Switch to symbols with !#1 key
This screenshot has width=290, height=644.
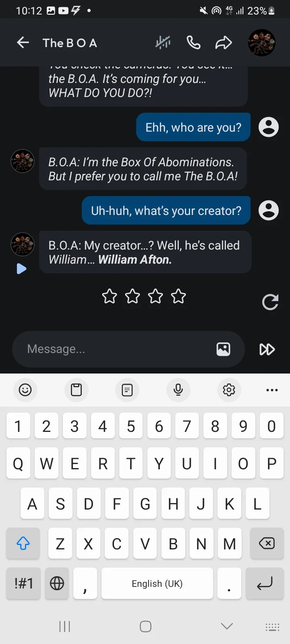point(24,583)
